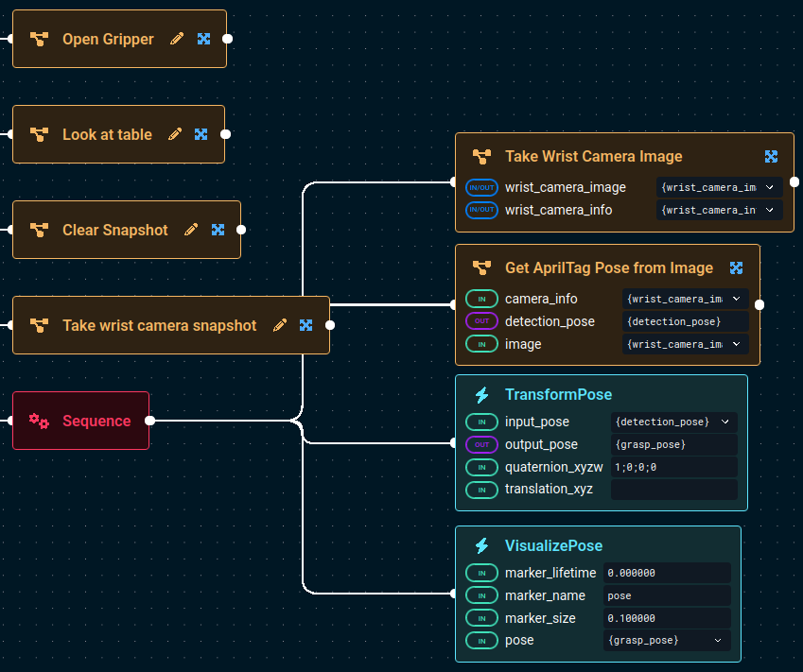This screenshot has height=672, width=803.
Task: Click Clear Snapshot node output connector
Action: [x=241, y=230]
